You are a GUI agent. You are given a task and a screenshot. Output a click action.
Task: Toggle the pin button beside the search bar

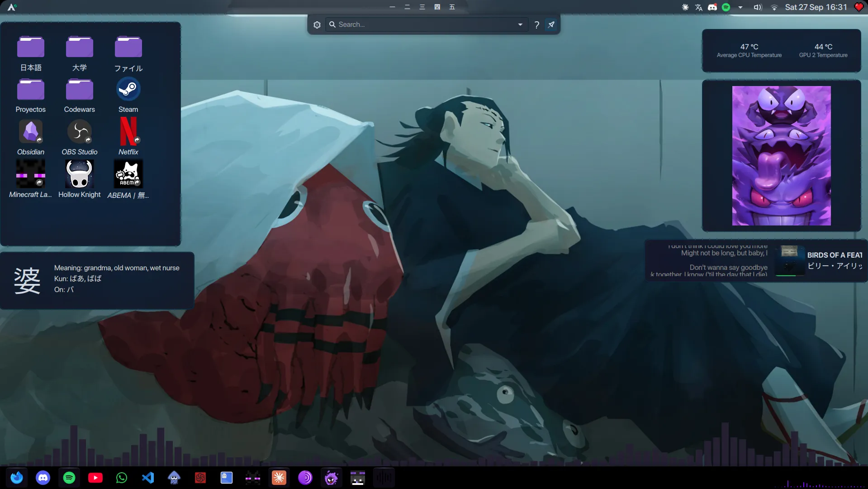(x=551, y=24)
